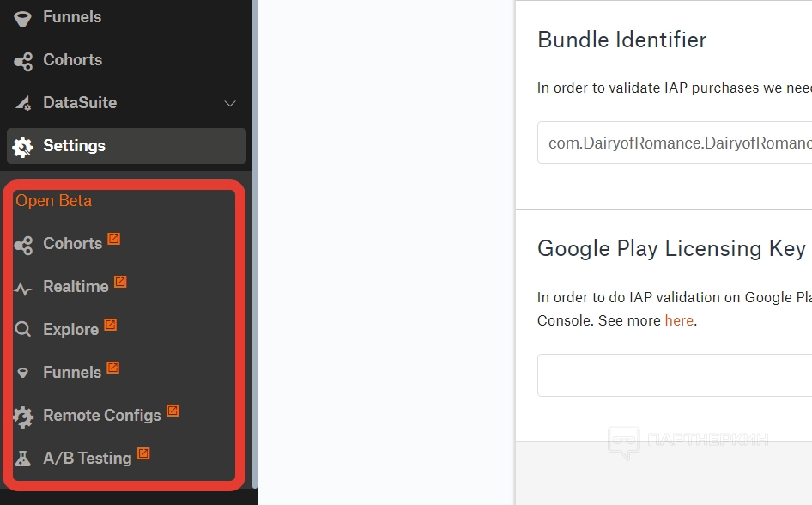Viewport: 812px width, 505px height.
Task: Click the DataSuite chart icon
Action: tap(23, 103)
